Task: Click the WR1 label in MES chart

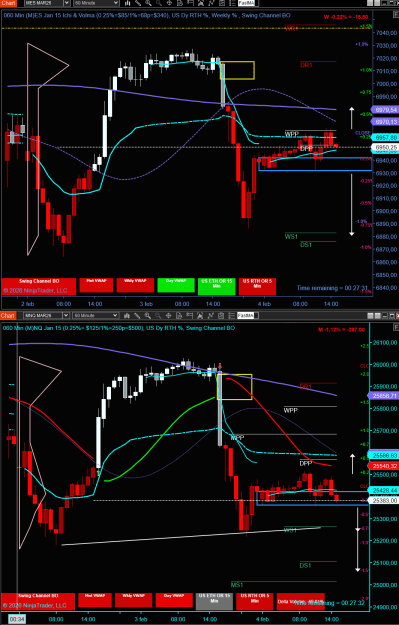Action: click(x=291, y=29)
